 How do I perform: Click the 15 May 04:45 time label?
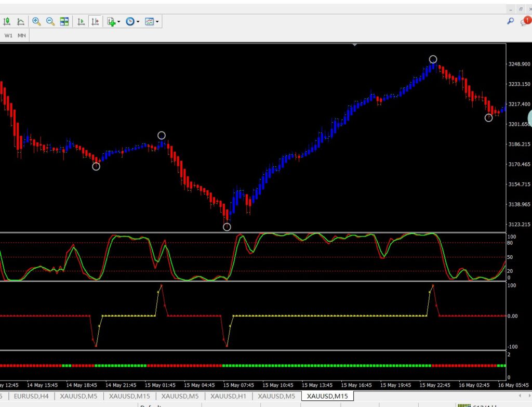(x=199, y=385)
